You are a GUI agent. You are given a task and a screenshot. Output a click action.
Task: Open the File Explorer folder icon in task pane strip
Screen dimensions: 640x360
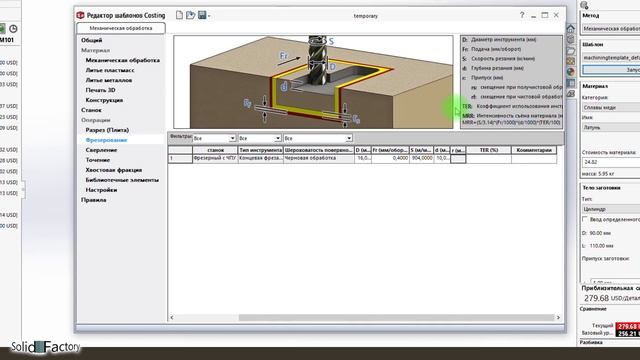pos(571,51)
